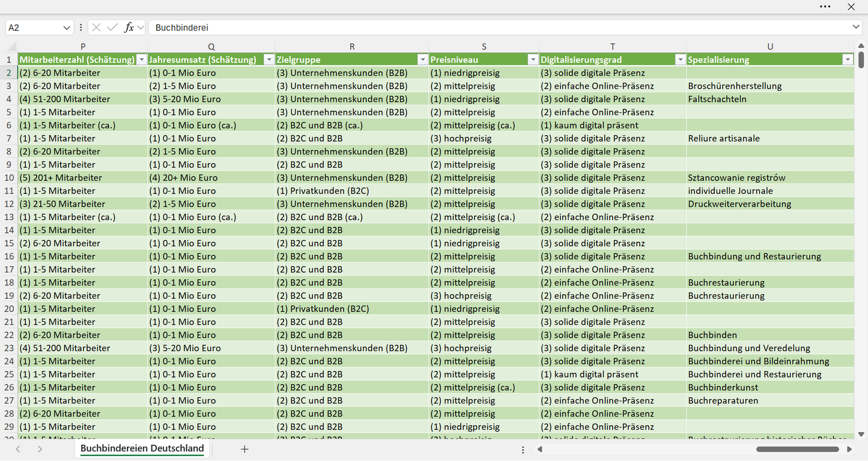The height and width of the screenshot is (461, 868).
Task: Select (1) Privatkunden (B2C) in row 11
Action: pyautogui.click(x=352, y=191)
